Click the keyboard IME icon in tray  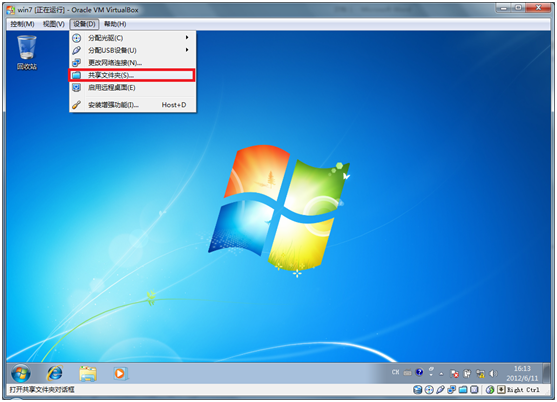pyautogui.click(x=407, y=373)
